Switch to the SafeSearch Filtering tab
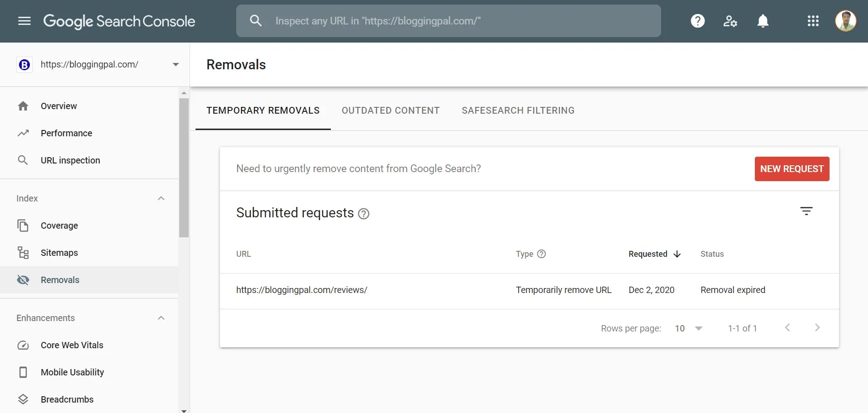 518,110
